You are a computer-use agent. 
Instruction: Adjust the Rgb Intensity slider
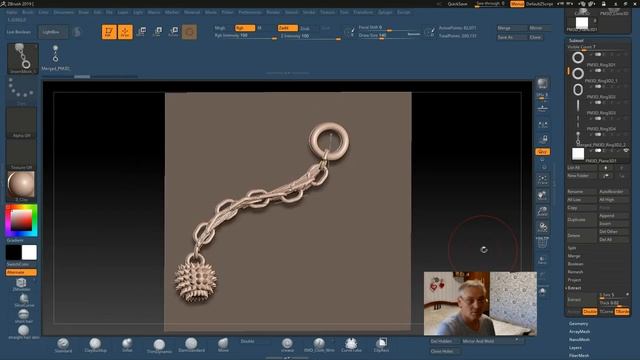tap(245, 36)
